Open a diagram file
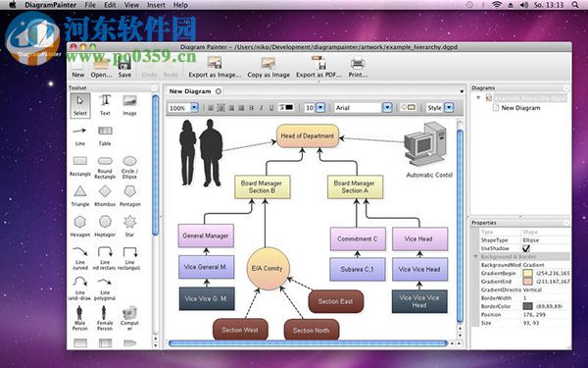Viewport: 588px width, 368px height. pos(101,68)
